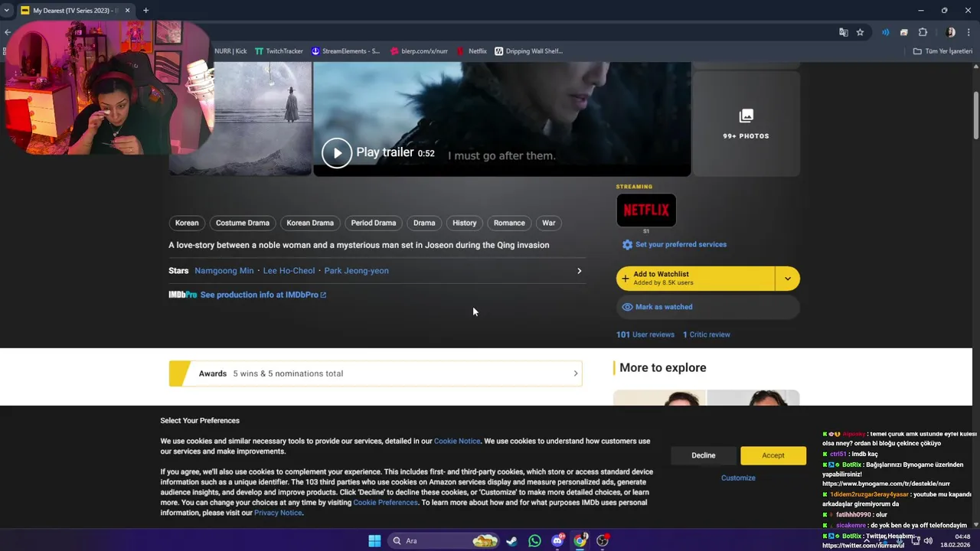Customize cookie preferences
Screen dimensions: 980x551
[738, 478]
